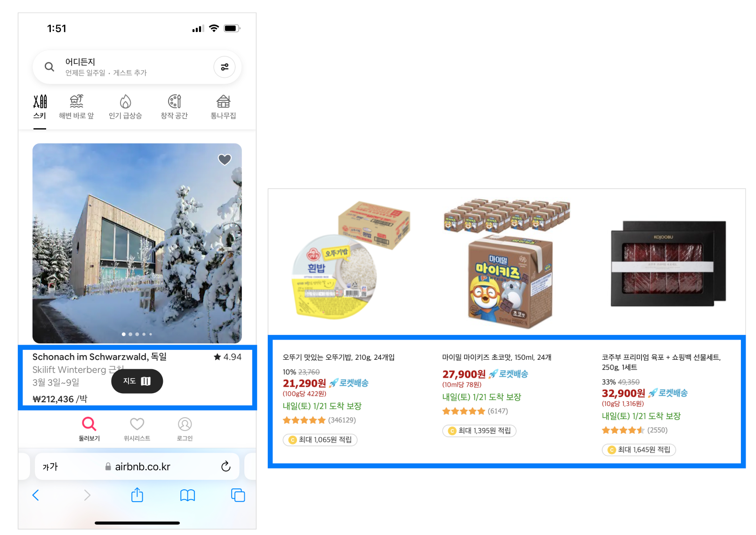Click the (10g당 1,316원) unit price
The width and height of the screenshot is (756, 535).
(623, 404)
